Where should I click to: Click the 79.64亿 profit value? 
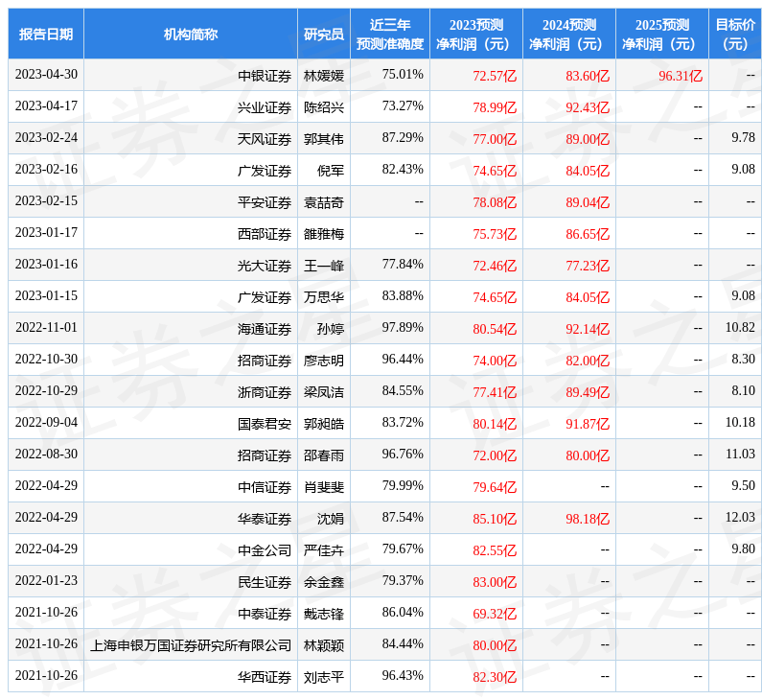tap(495, 486)
